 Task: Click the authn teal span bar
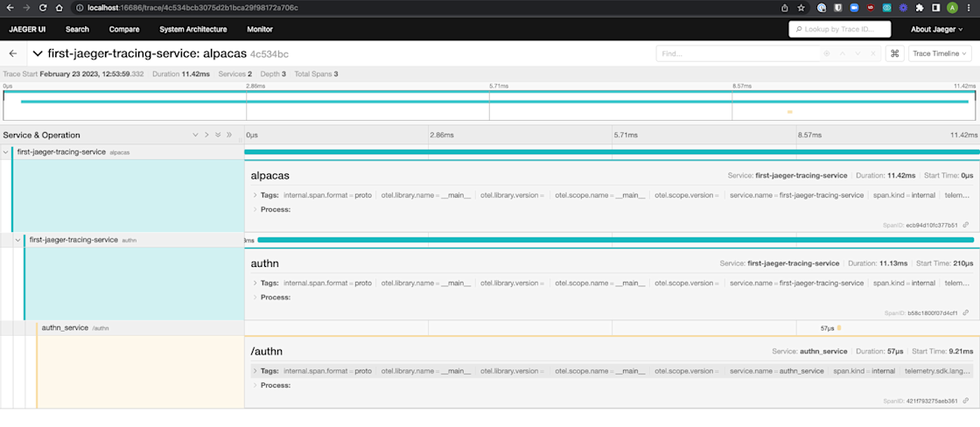pos(616,240)
